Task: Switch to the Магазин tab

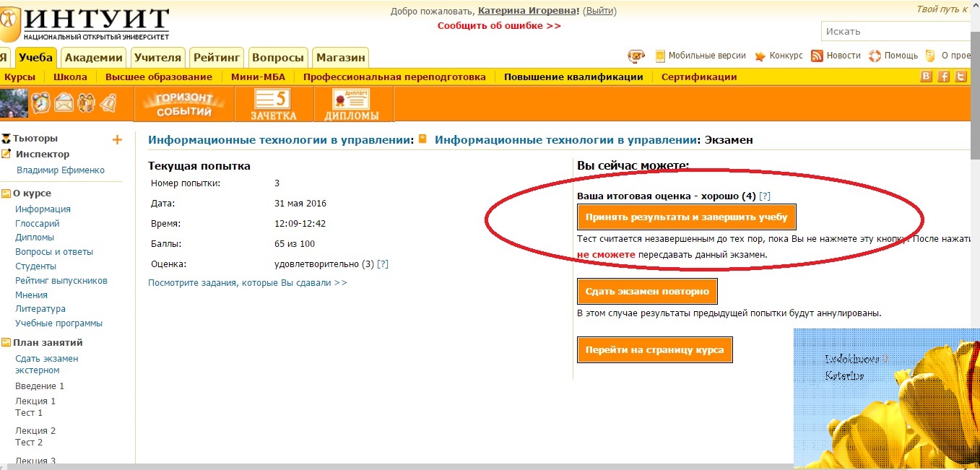Action: (340, 58)
